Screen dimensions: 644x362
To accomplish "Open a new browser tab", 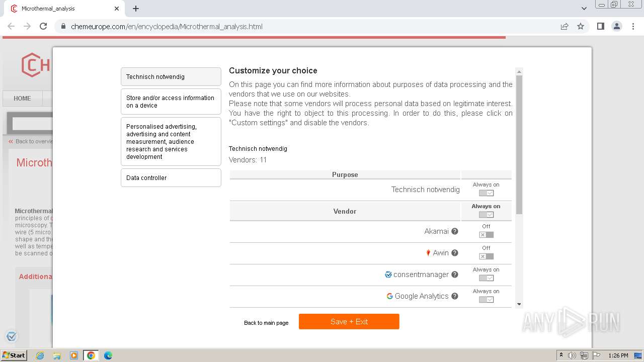I will (136, 9).
